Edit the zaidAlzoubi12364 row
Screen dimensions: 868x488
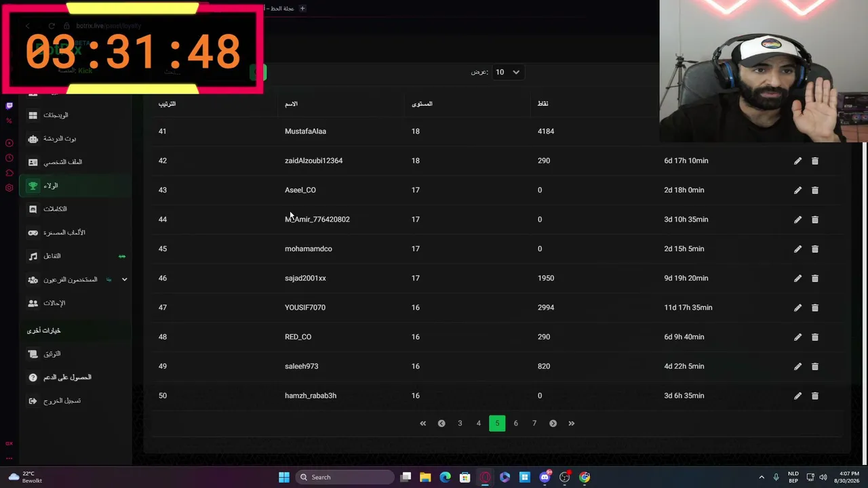tap(797, 161)
